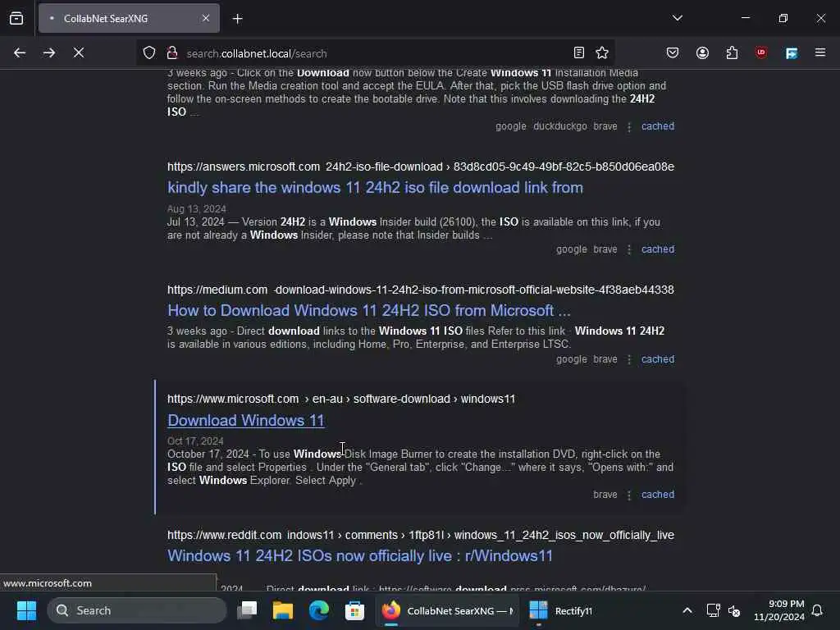Click 'Aug 13, 2024' date text
Image resolution: width=840 pixels, height=630 pixels.
pos(197,209)
